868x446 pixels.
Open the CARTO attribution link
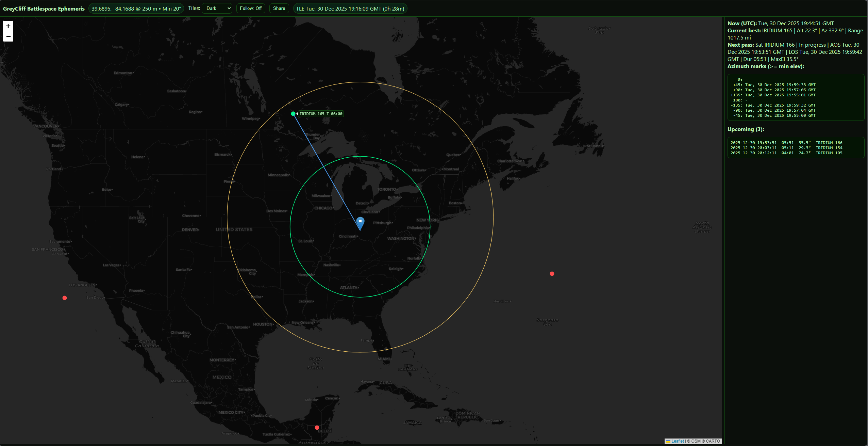(713, 441)
